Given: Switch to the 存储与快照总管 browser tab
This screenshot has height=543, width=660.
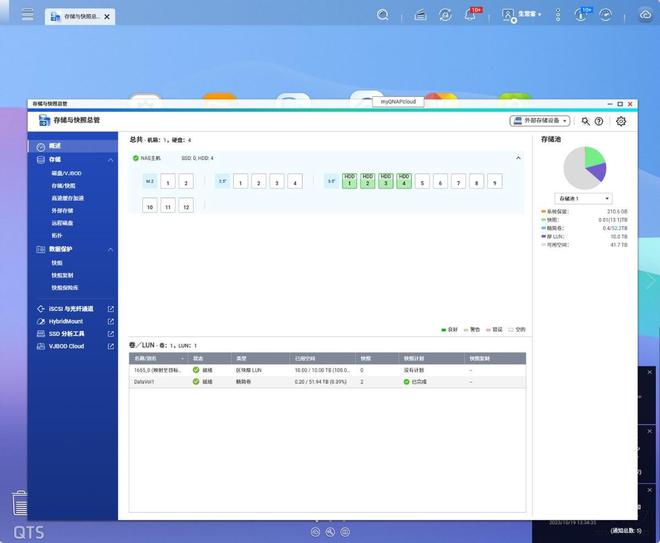Looking at the screenshot, I should [79, 17].
